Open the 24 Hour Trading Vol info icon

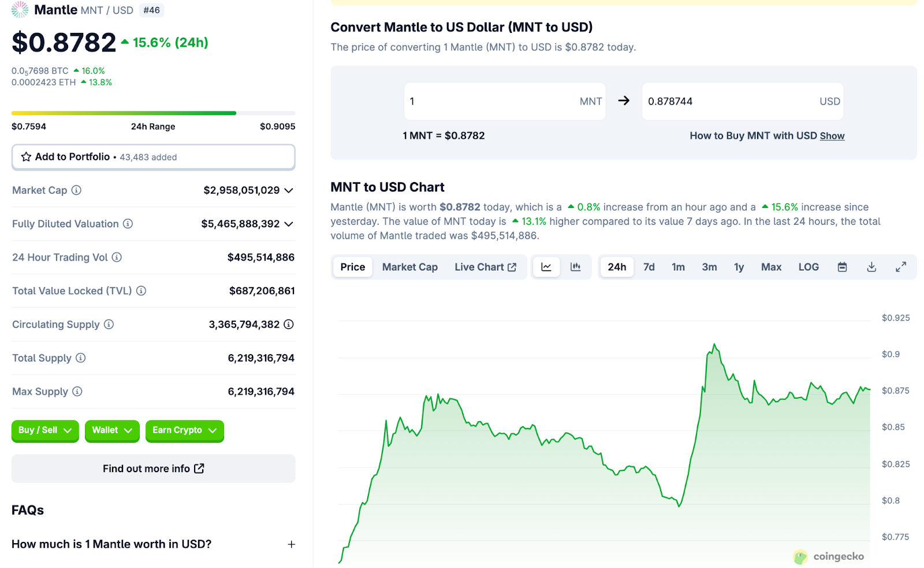[x=117, y=257]
